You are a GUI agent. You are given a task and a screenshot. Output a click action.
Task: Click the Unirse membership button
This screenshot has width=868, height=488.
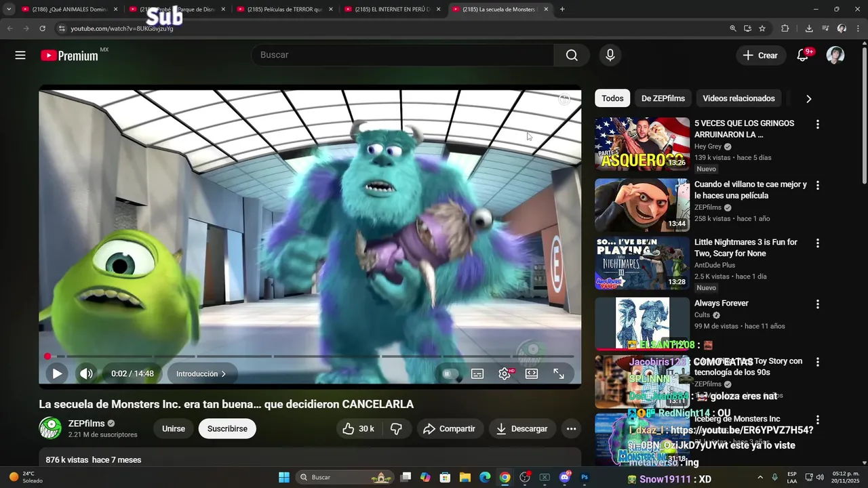coord(174,428)
